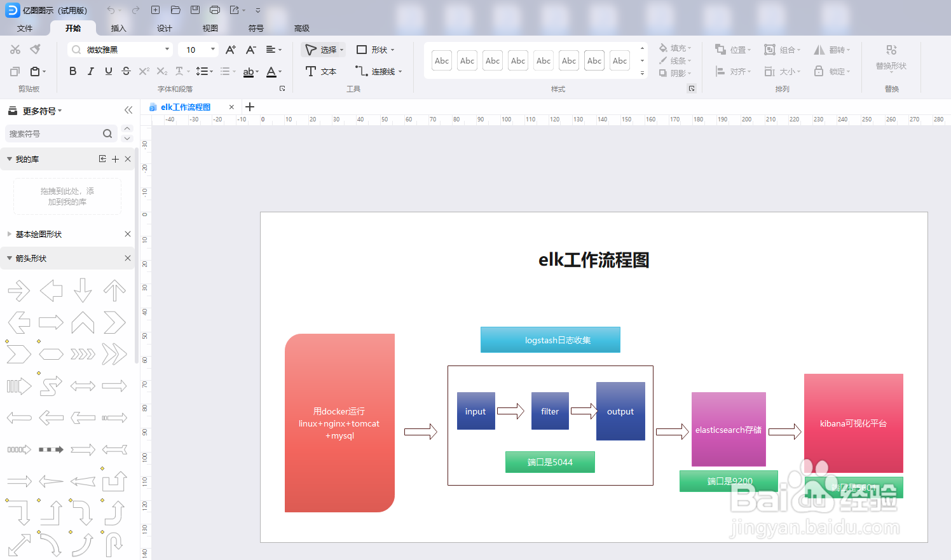The height and width of the screenshot is (560, 951).
Task: Click the 格式刷 (Format Painter) icon
Action: pos(36,49)
